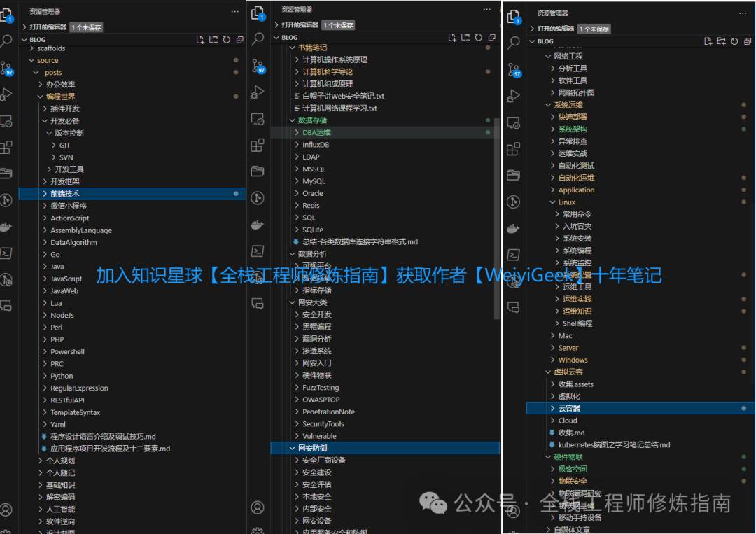Open Extensions icon in the left activity bar
The width and height of the screenshot is (756, 534).
6,148
